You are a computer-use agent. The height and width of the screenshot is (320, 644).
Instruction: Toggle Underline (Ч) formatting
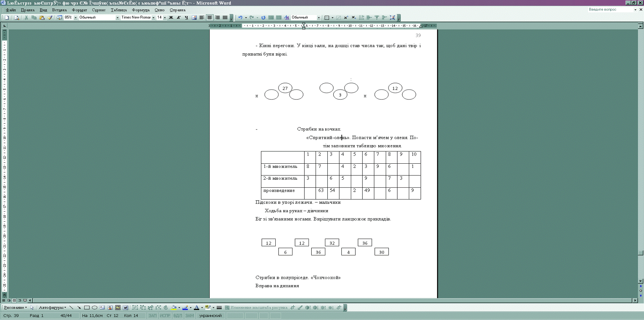(x=186, y=17)
